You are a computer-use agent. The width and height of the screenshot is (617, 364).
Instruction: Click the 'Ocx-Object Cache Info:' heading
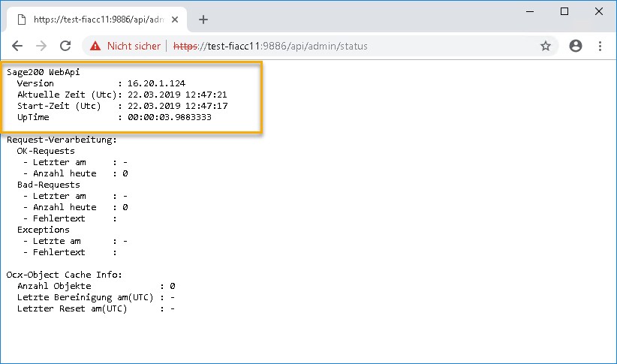click(x=64, y=275)
